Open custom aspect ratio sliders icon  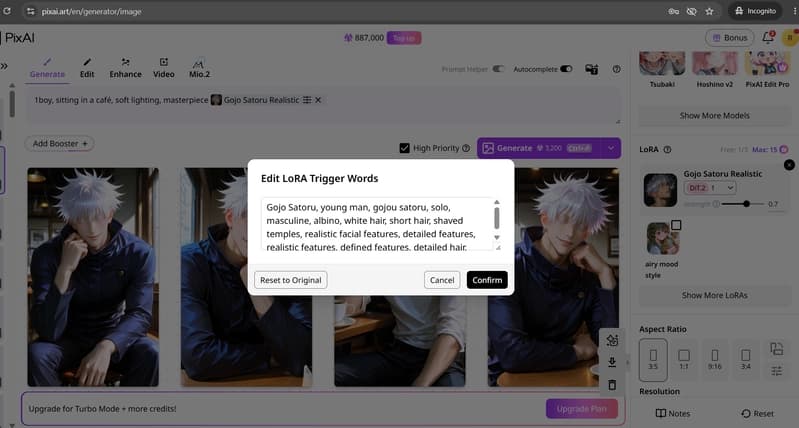776,371
